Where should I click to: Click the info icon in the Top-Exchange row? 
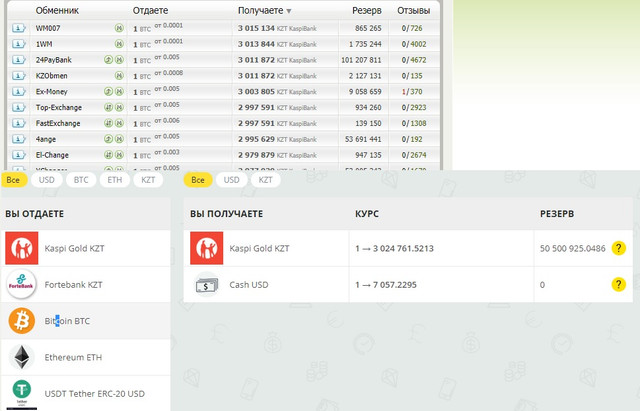(x=19, y=108)
